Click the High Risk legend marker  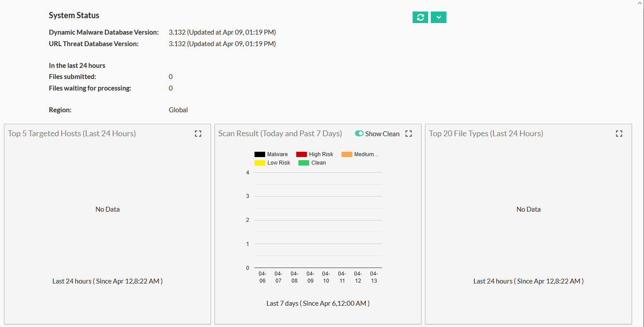point(302,154)
